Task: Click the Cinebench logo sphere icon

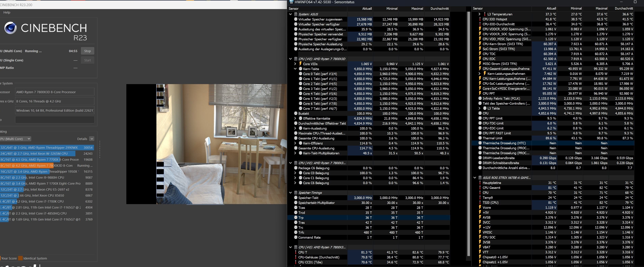Action: (x=10, y=28)
